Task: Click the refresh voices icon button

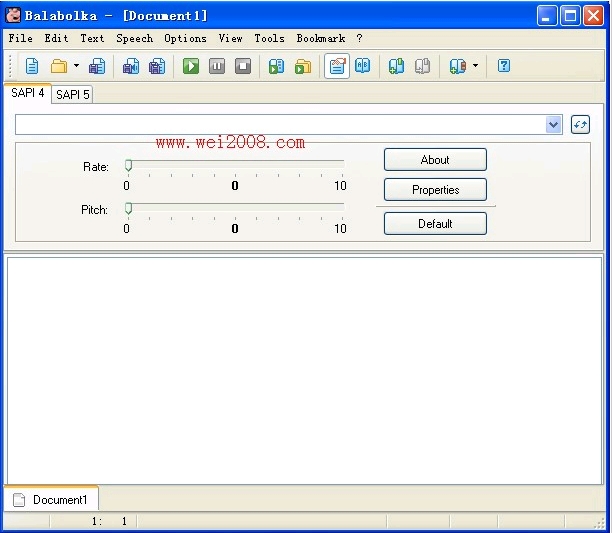Action: 580,125
